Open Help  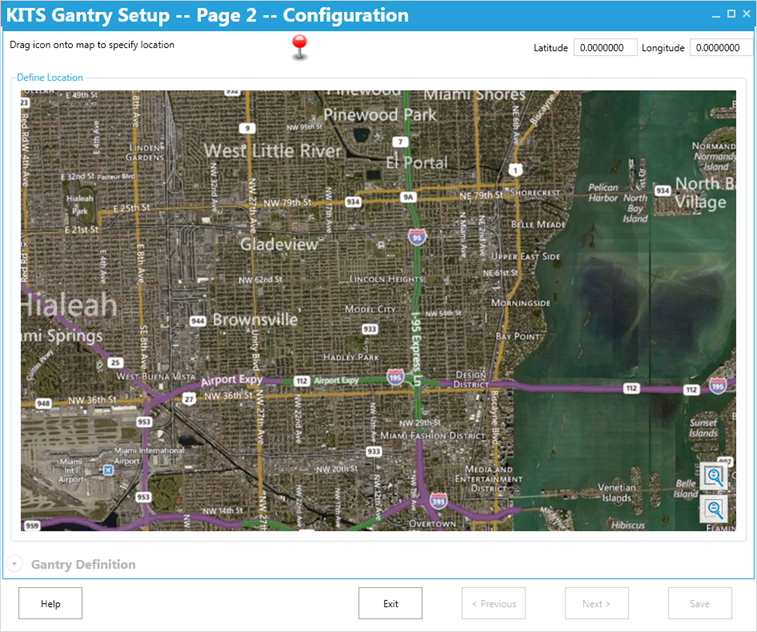pyautogui.click(x=50, y=603)
